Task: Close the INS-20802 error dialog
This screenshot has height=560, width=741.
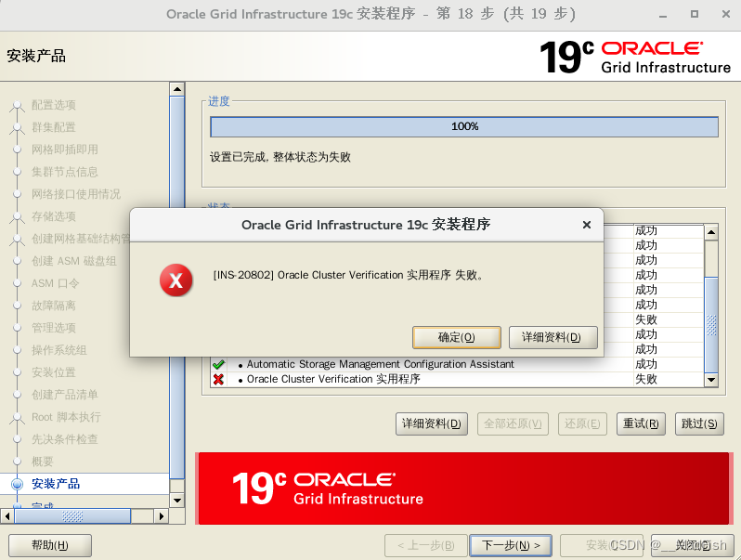Action: pyautogui.click(x=587, y=225)
